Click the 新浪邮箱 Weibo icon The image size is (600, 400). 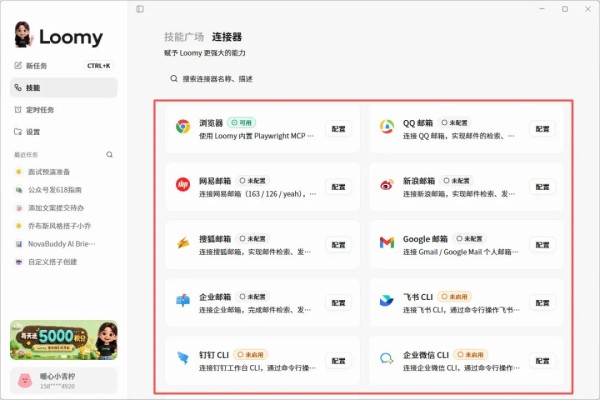click(387, 184)
